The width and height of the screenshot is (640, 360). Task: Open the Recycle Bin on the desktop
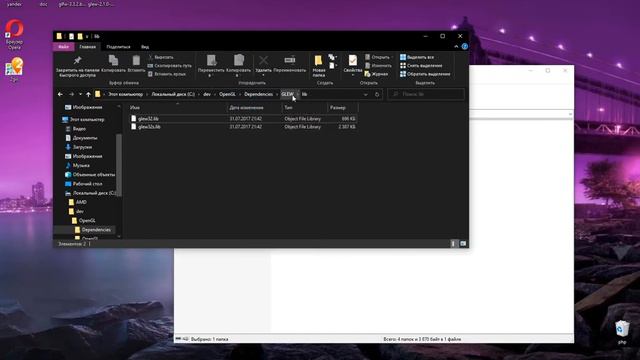pyautogui.click(x=622, y=332)
